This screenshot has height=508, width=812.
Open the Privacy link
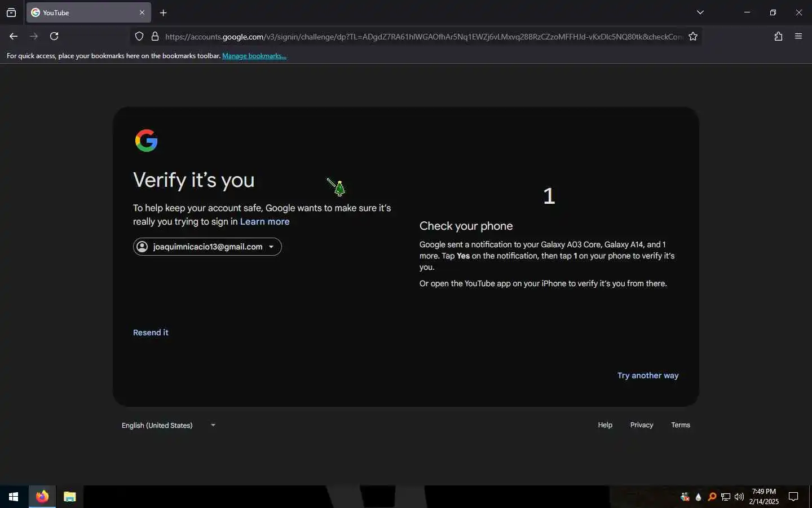pyautogui.click(x=642, y=425)
